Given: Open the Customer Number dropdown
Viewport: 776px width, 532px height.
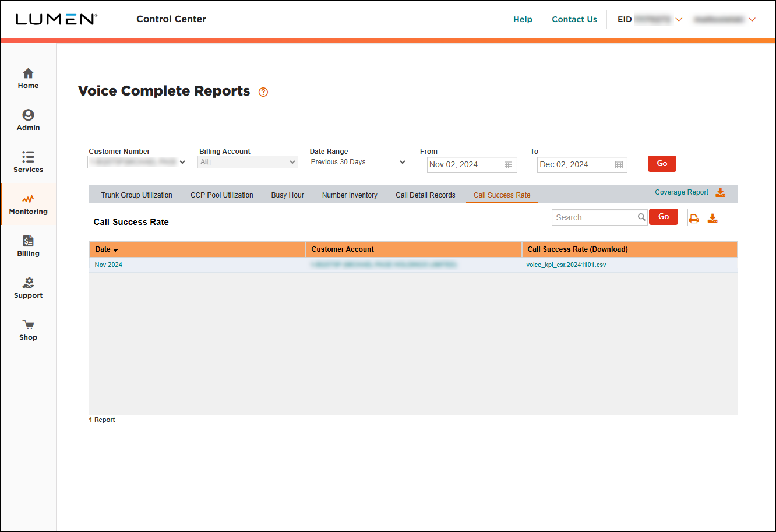Looking at the screenshot, I should point(137,161).
